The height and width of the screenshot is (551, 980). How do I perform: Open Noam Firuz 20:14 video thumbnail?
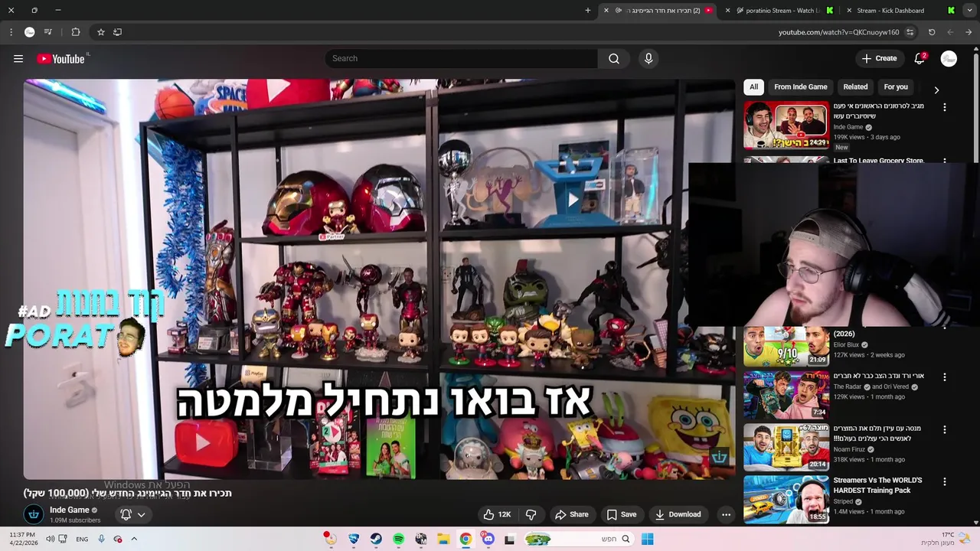click(x=786, y=447)
